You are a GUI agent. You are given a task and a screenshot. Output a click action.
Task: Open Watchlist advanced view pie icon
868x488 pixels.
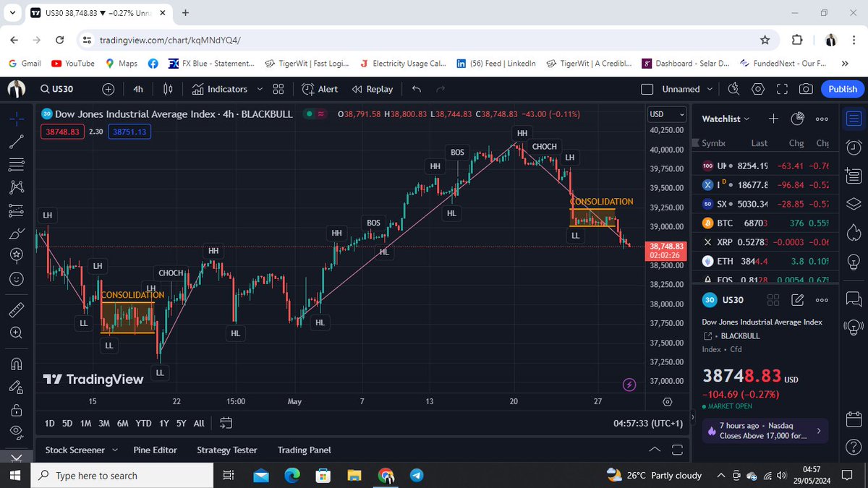point(798,119)
